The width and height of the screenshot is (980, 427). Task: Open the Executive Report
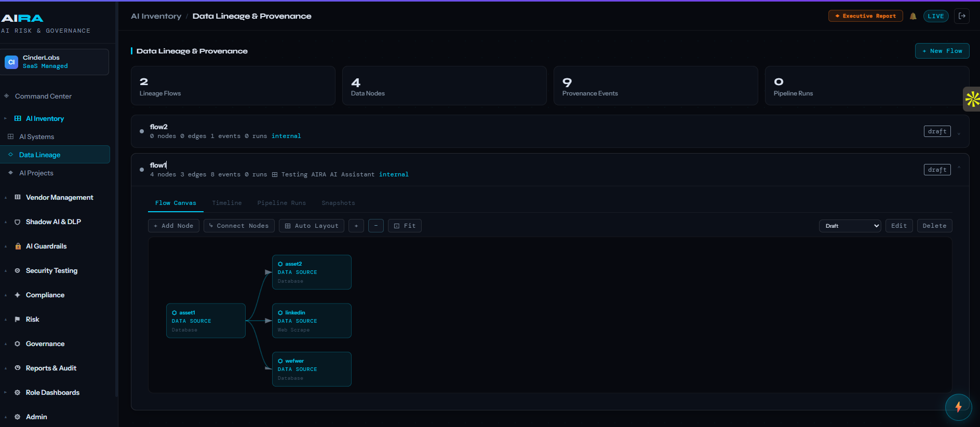865,16
